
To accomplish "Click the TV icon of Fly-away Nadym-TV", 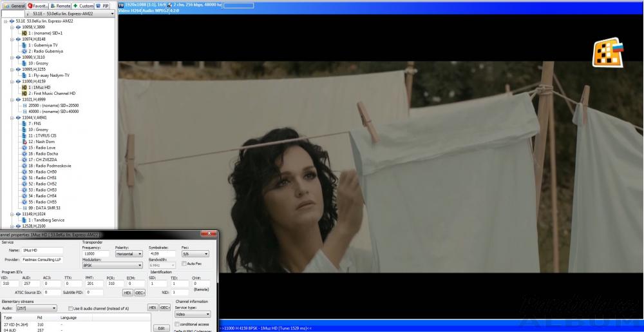I will tap(24, 75).
